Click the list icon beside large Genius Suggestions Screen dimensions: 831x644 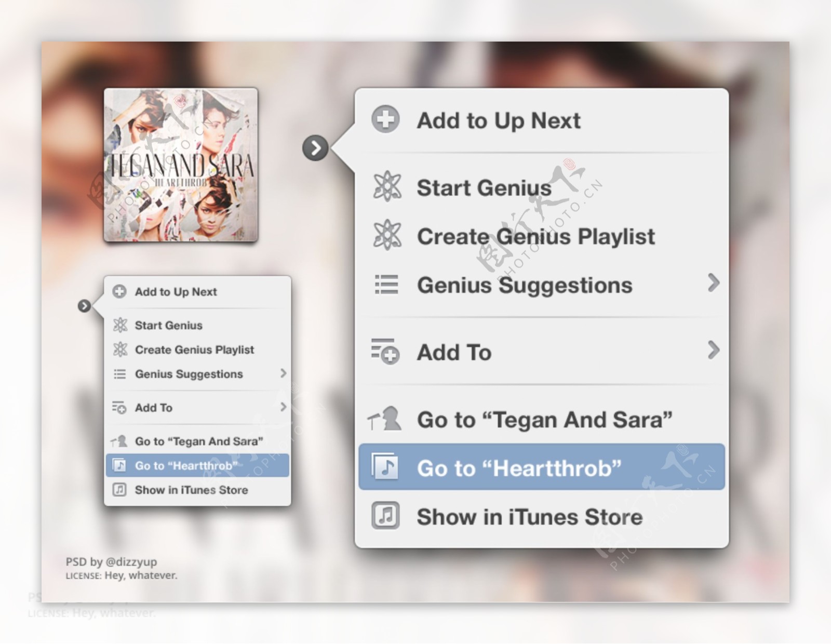pos(386,285)
